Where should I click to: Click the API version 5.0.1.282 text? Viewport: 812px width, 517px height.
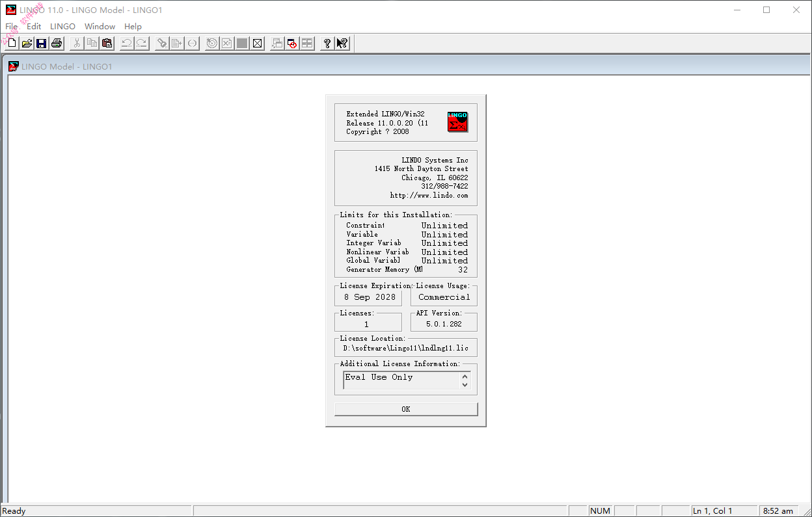pyautogui.click(x=444, y=324)
